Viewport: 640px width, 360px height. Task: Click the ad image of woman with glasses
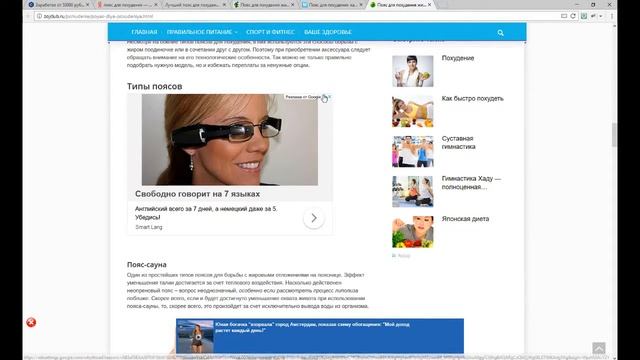(230, 140)
